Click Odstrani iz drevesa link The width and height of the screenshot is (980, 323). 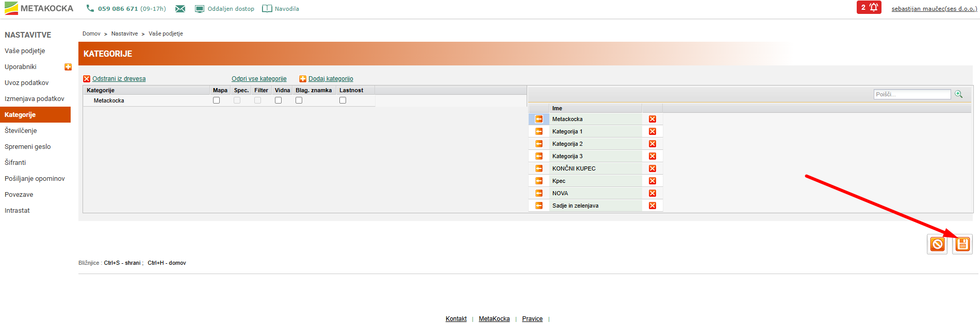pyautogui.click(x=119, y=79)
